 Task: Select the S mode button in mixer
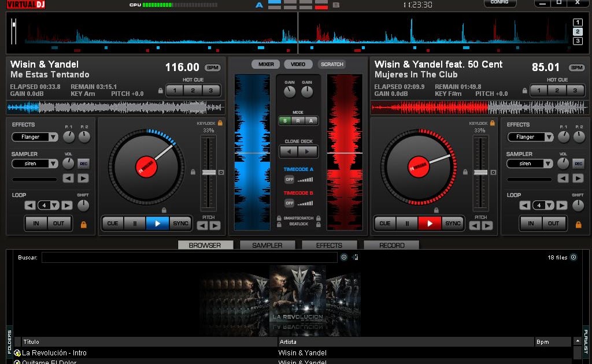[285, 121]
